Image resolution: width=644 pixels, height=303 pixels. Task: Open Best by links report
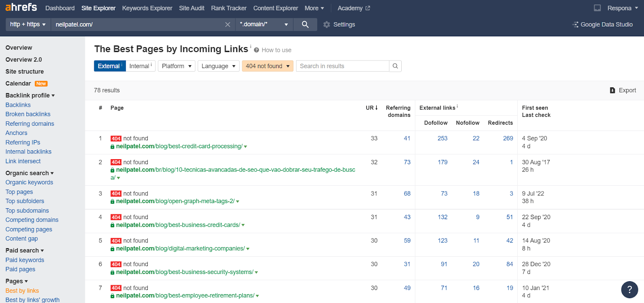click(22, 291)
